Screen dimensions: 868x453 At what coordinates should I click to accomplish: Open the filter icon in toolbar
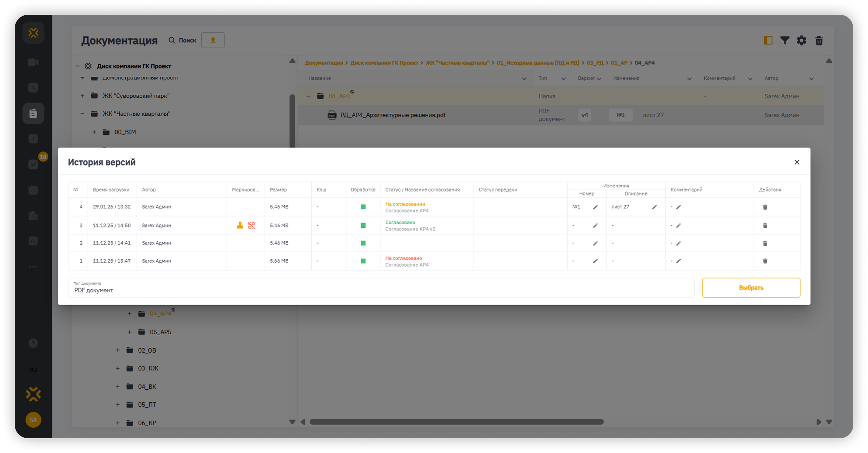click(x=785, y=41)
